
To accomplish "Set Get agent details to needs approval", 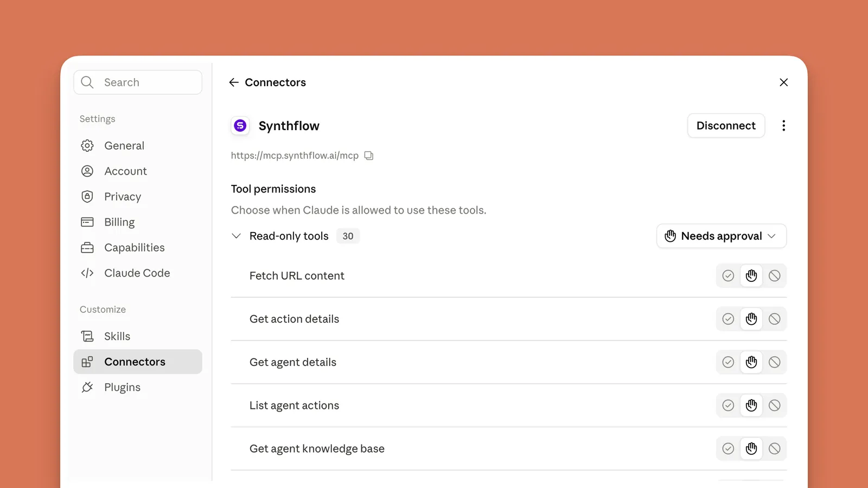I will 751,362.
